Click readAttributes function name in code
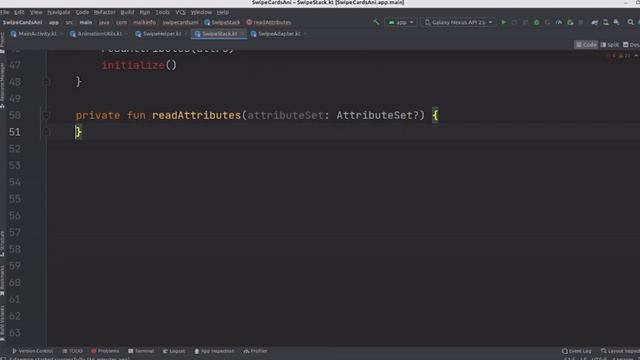 196,116
